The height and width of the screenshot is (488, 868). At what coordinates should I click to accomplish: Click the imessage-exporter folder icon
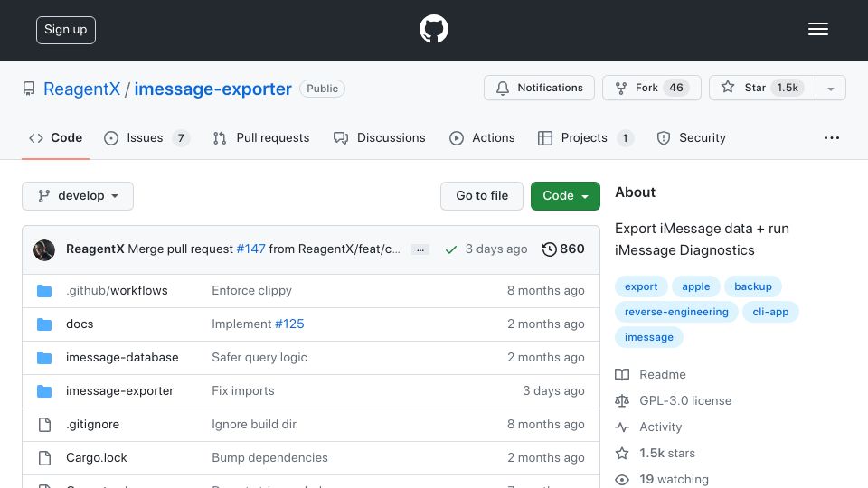[44, 391]
